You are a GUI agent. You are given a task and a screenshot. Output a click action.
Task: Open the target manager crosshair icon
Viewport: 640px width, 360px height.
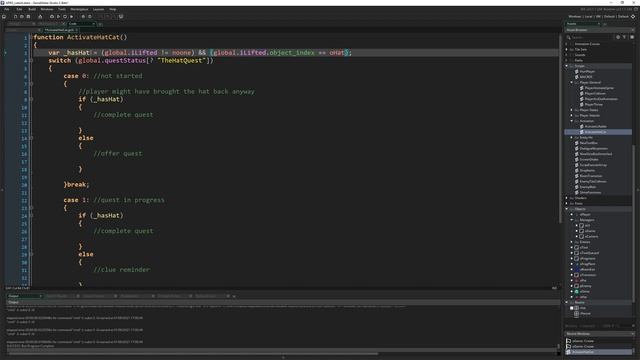click(633, 16)
